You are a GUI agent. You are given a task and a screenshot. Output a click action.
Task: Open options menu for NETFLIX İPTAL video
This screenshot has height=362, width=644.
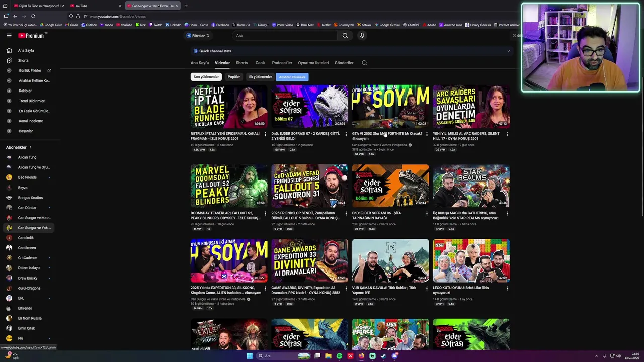tap(265, 134)
